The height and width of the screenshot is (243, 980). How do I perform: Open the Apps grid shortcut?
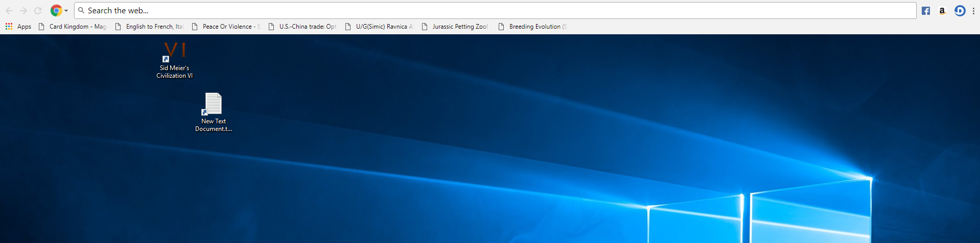pyautogui.click(x=18, y=27)
